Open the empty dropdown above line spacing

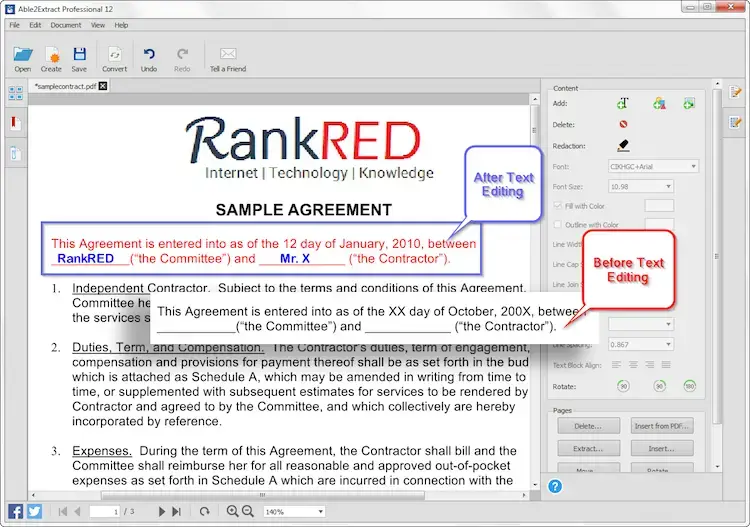(x=640, y=324)
